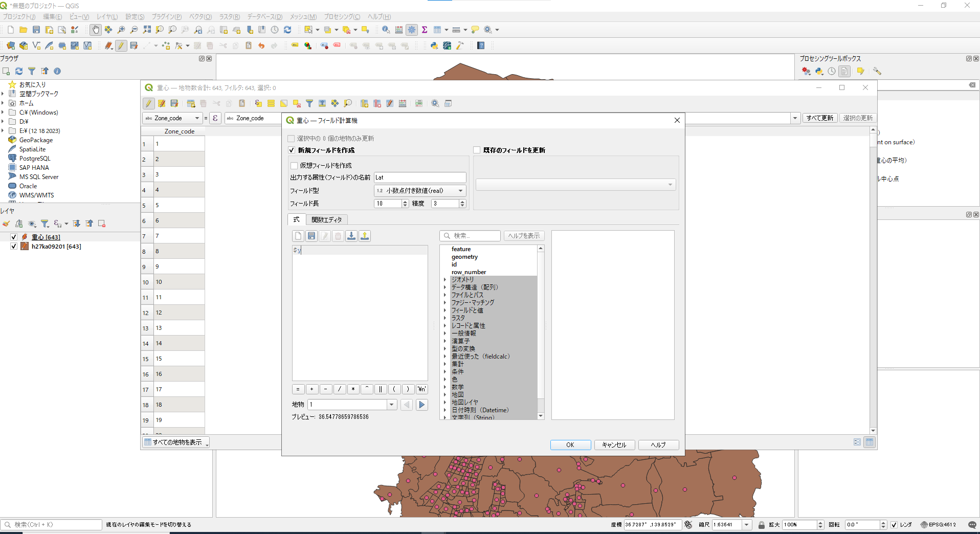Click the import user expressions icon

click(x=351, y=236)
